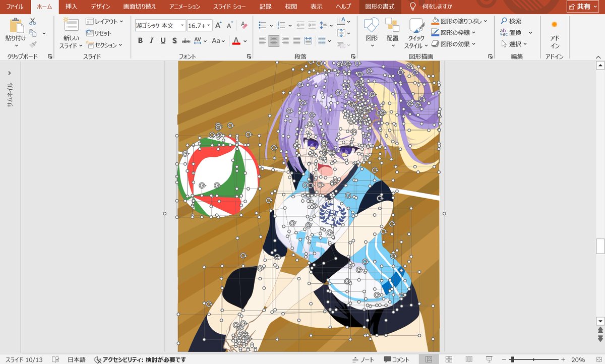Click the Copy icon in clipboard group
Image resolution: width=605 pixels, height=364 pixels.
pos(33,33)
